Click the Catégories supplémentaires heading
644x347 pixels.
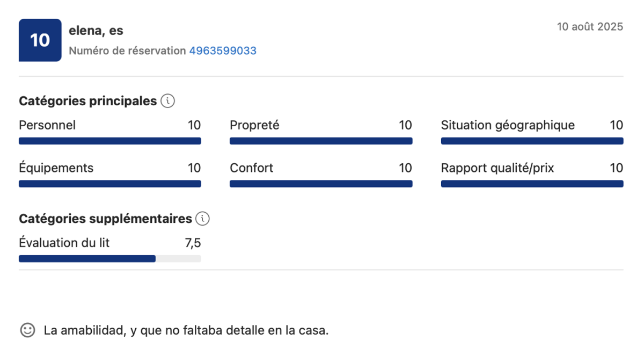click(x=105, y=219)
